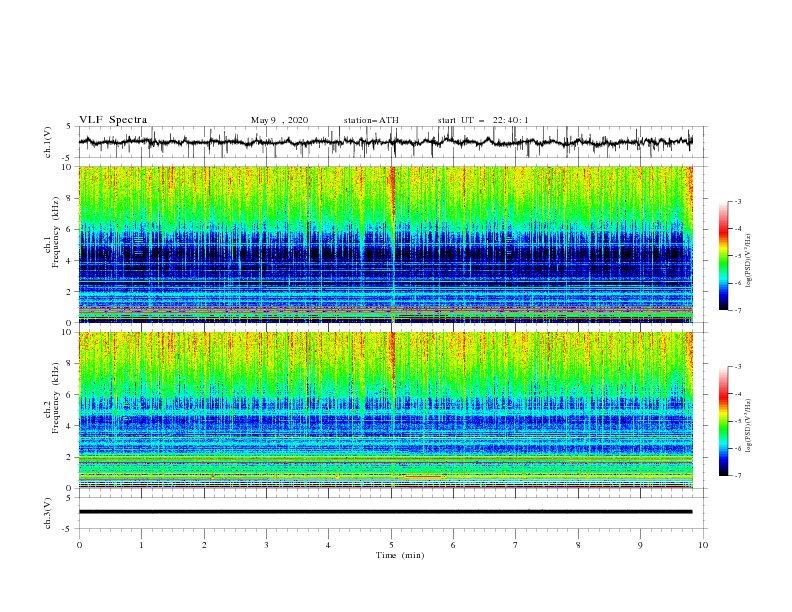Click the ch.1 voltage waveform trace
Screen dimensions: 792x612
pos(385,142)
